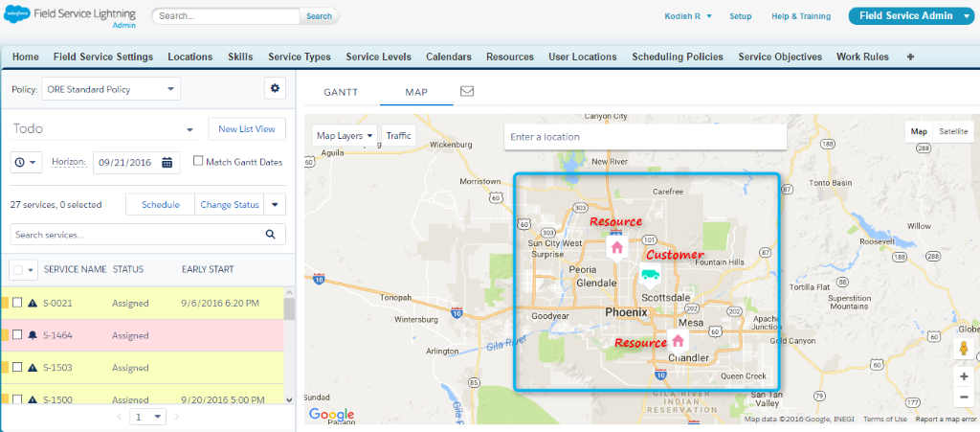
Task: Open the Field Service Settings tab
Action: click(103, 57)
